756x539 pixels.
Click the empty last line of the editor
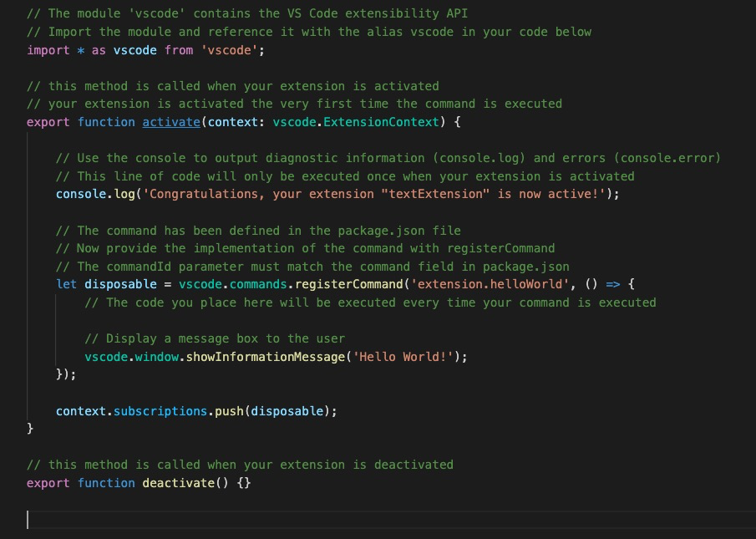[x=334, y=520]
